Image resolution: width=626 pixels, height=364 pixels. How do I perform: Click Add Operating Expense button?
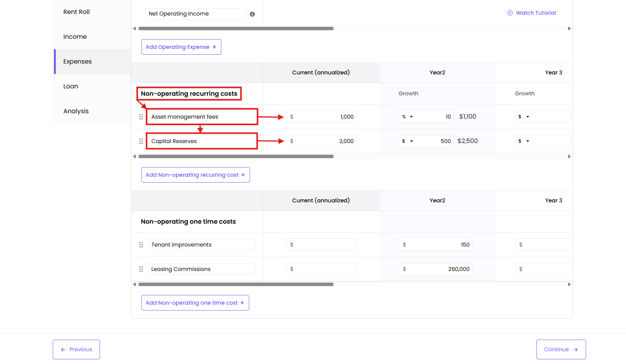click(181, 47)
